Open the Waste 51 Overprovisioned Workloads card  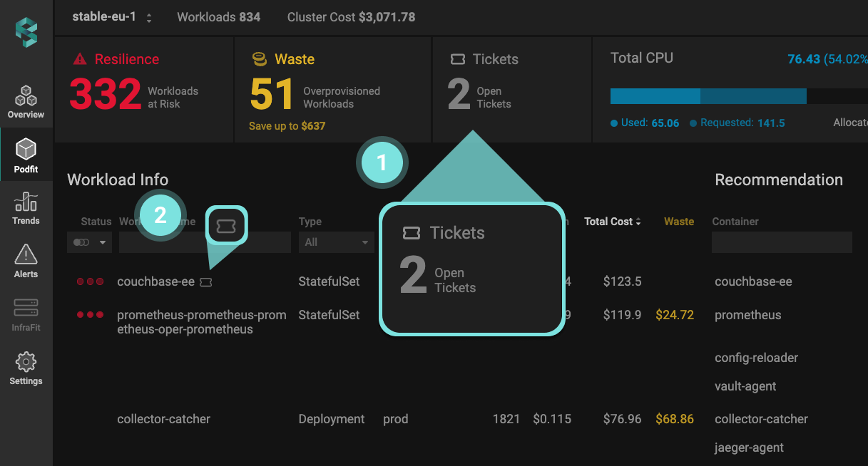[x=332, y=90]
